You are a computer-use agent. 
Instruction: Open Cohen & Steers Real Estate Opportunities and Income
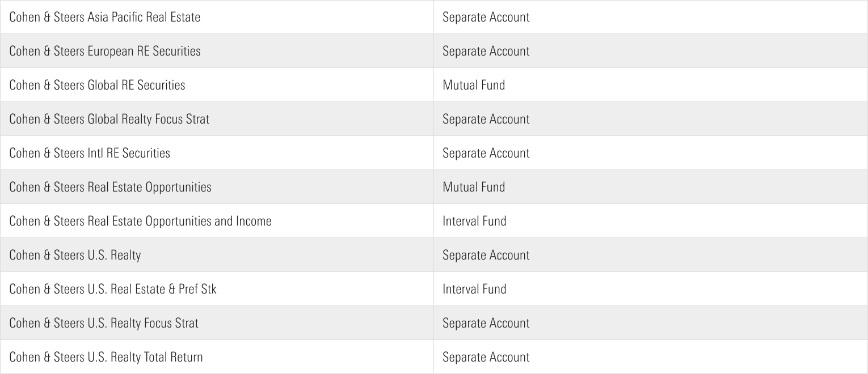[x=140, y=221]
